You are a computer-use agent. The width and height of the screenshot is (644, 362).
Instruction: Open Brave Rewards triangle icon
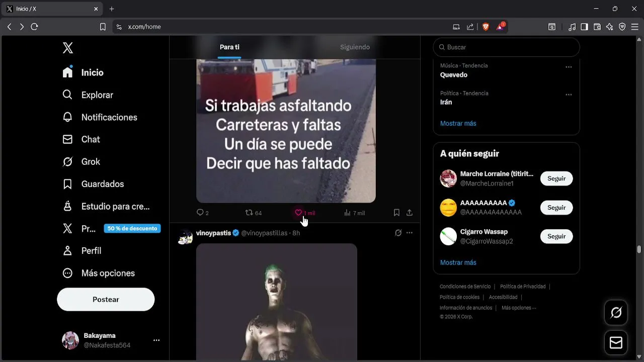500,27
